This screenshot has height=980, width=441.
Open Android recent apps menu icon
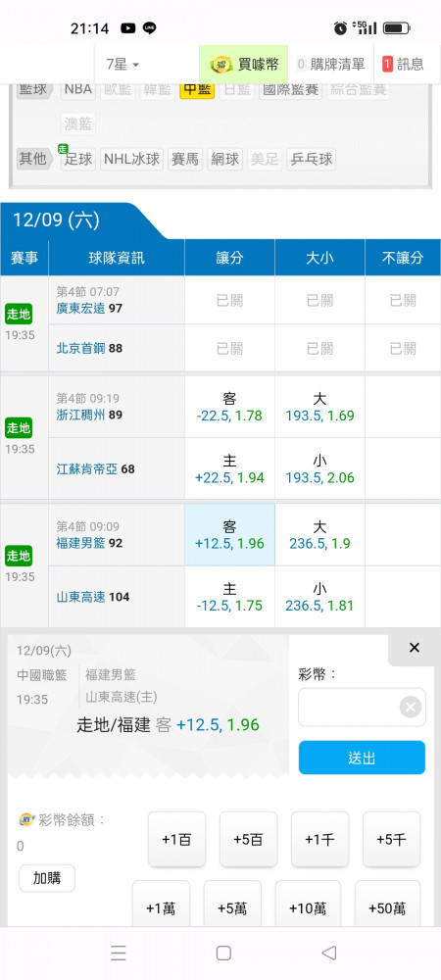click(x=119, y=953)
